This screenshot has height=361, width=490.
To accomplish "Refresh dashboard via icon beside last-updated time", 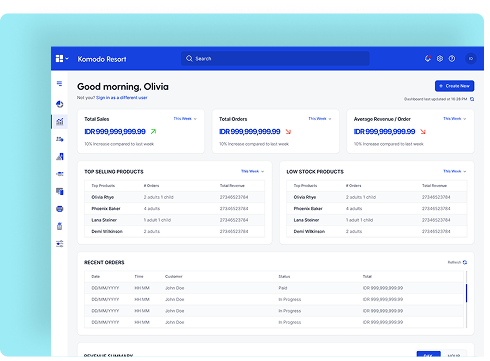I will [x=472, y=99].
